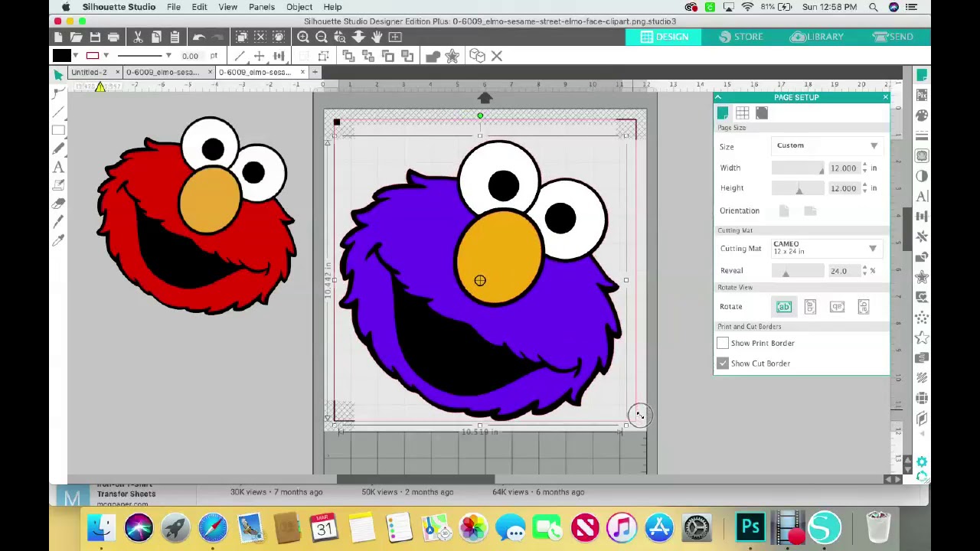Image resolution: width=980 pixels, height=551 pixels.
Task: Select the Knife tool
Action: [x=58, y=222]
